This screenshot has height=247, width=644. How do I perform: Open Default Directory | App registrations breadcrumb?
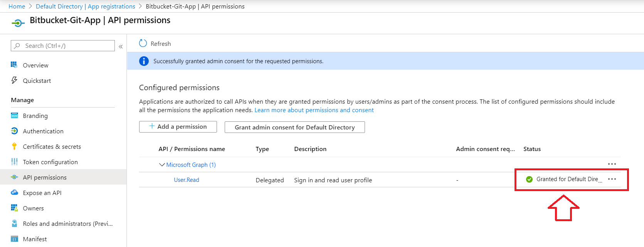click(86, 6)
